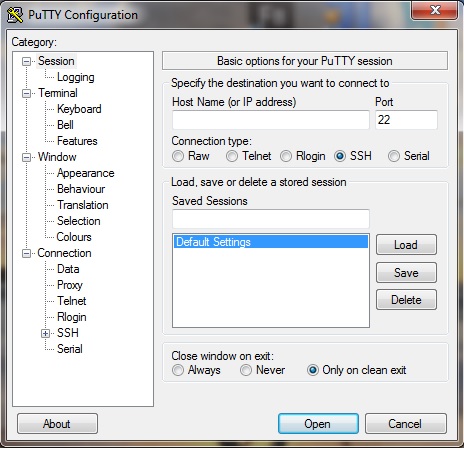
Task: Click the Load button
Action: (x=406, y=245)
